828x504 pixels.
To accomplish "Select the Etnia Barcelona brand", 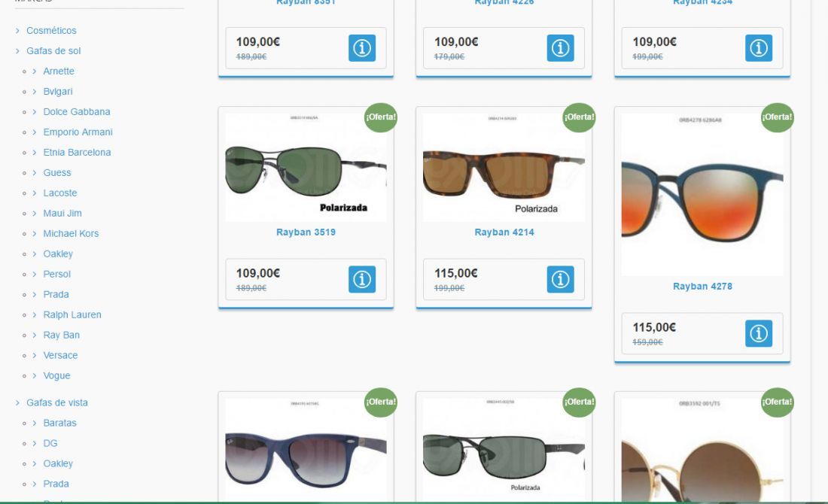I will pyautogui.click(x=77, y=153).
